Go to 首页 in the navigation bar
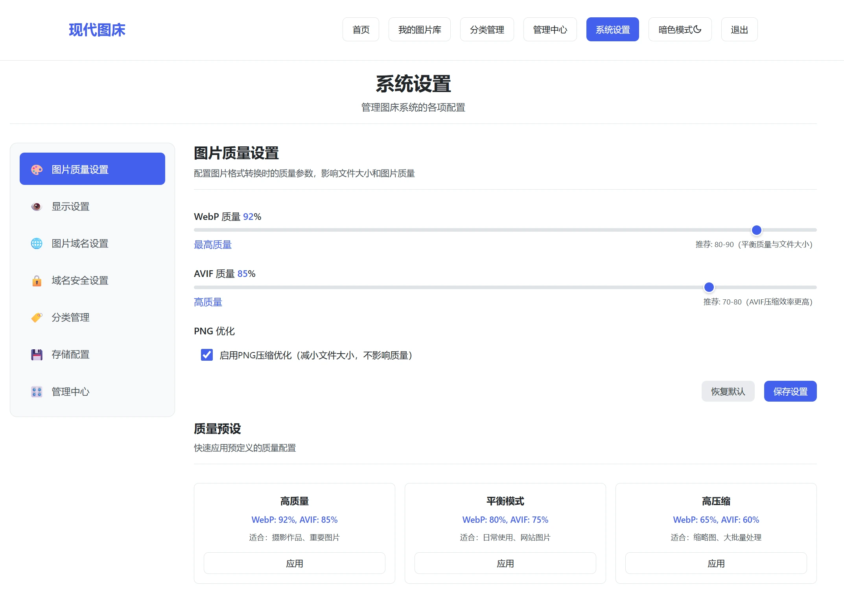Screen dimensions: 844x616 [361, 30]
